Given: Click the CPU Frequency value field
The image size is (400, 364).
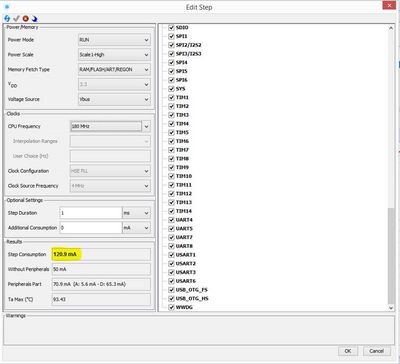Looking at the screenshot, I should click(106, 127).
